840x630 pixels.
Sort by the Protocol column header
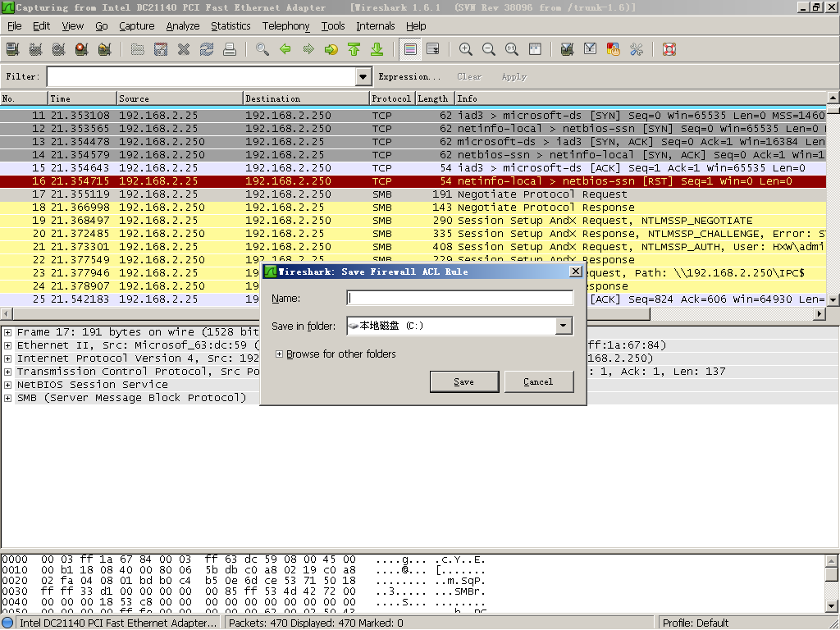393,98
